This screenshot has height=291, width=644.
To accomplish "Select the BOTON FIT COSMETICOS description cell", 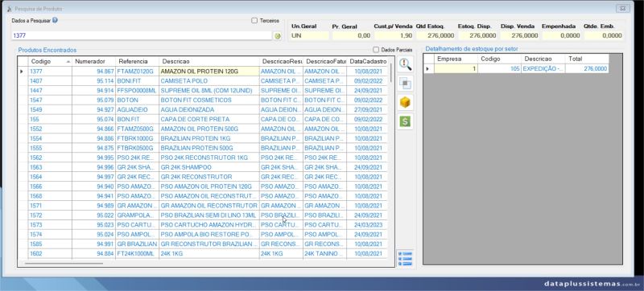I will (x=209, y=100).
